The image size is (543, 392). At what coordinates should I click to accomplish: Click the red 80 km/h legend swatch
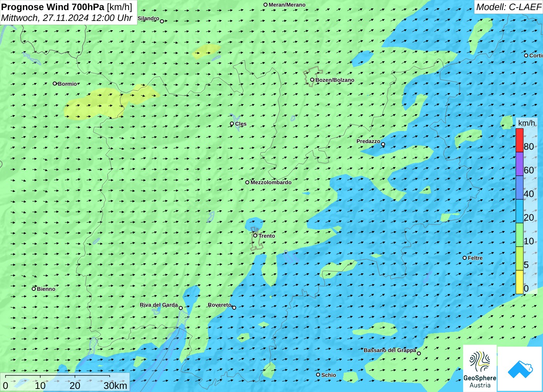[x=519, y=140]
